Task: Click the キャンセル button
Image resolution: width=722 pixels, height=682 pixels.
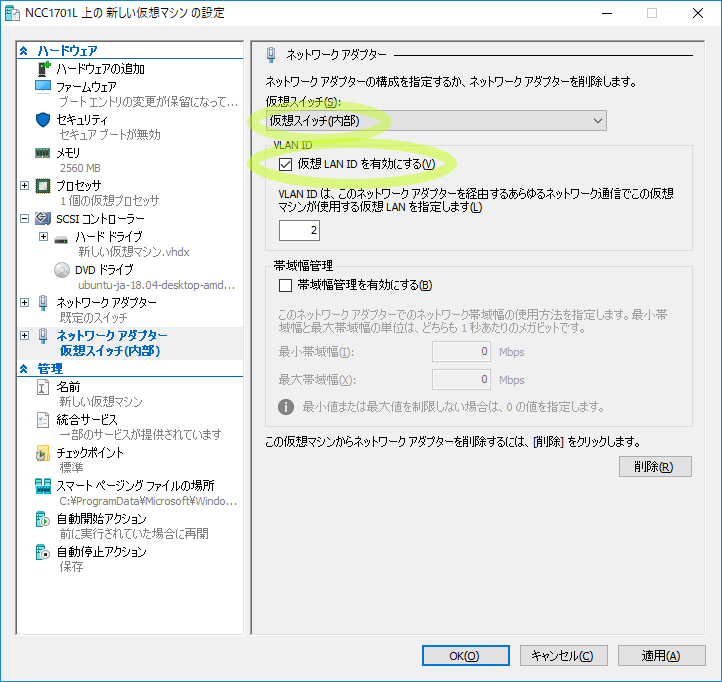Action: click(x=564, y=655)
